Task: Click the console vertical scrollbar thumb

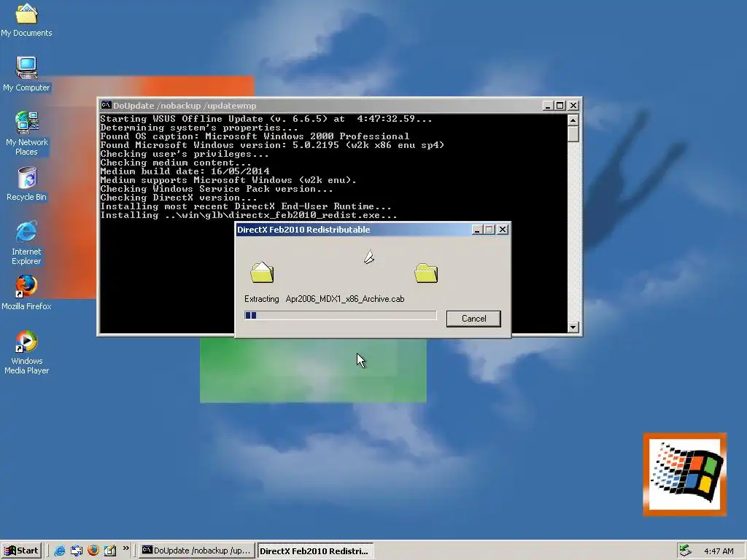Action: tap(573, 134)
